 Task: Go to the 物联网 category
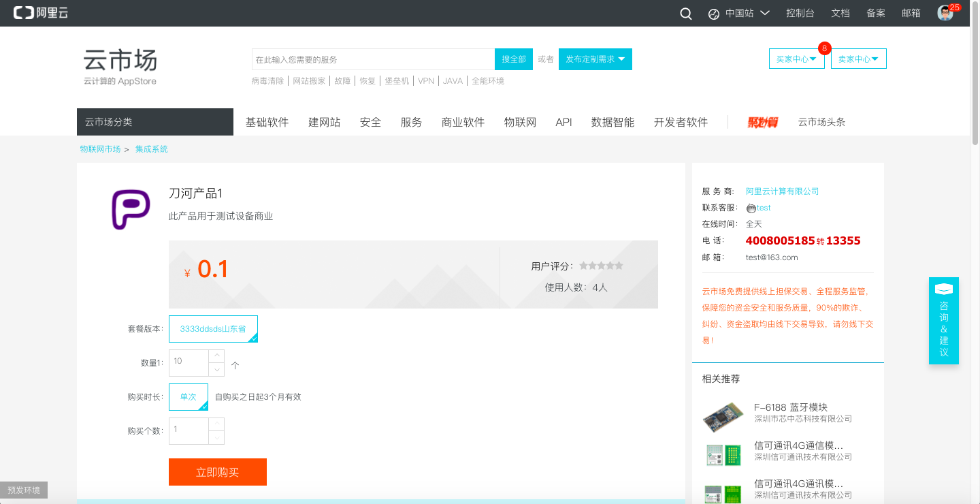tap(521, 123)
